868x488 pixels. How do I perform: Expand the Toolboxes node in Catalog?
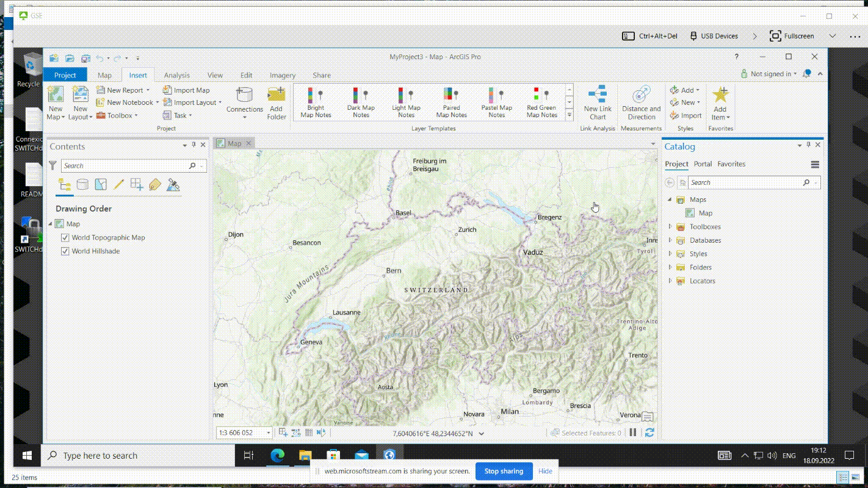click(670, 227)
